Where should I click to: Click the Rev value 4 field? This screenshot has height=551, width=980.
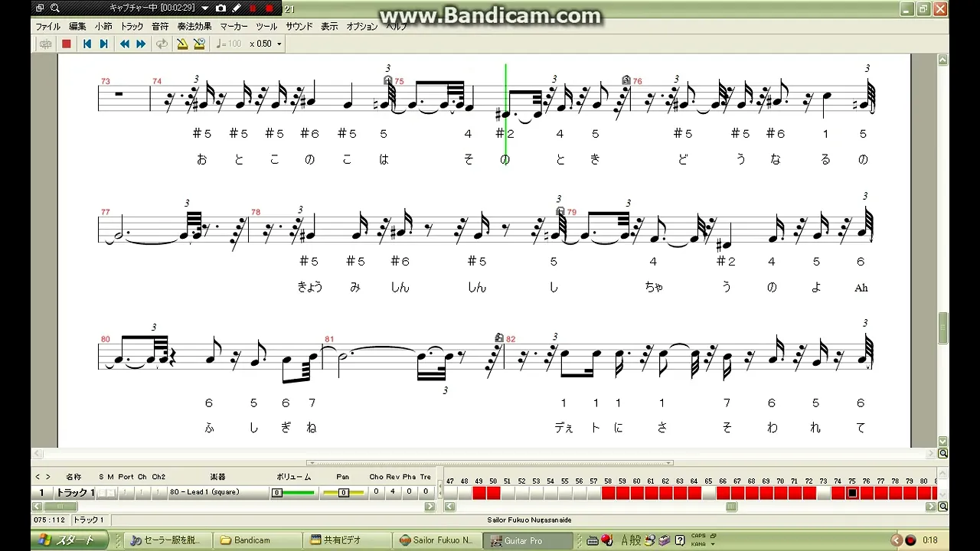click(393, 492)
